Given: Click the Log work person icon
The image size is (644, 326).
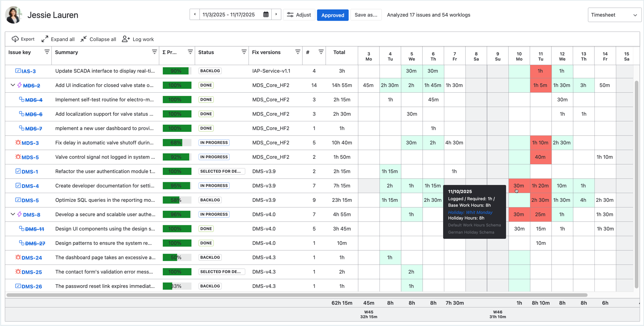Looking at the screenshot, I should pyautogui.click(x=126, y=39).
